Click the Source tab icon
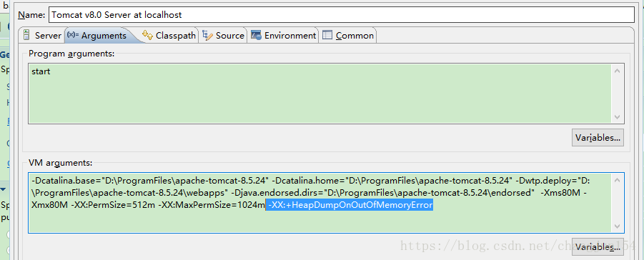 (x=207, y=35)
